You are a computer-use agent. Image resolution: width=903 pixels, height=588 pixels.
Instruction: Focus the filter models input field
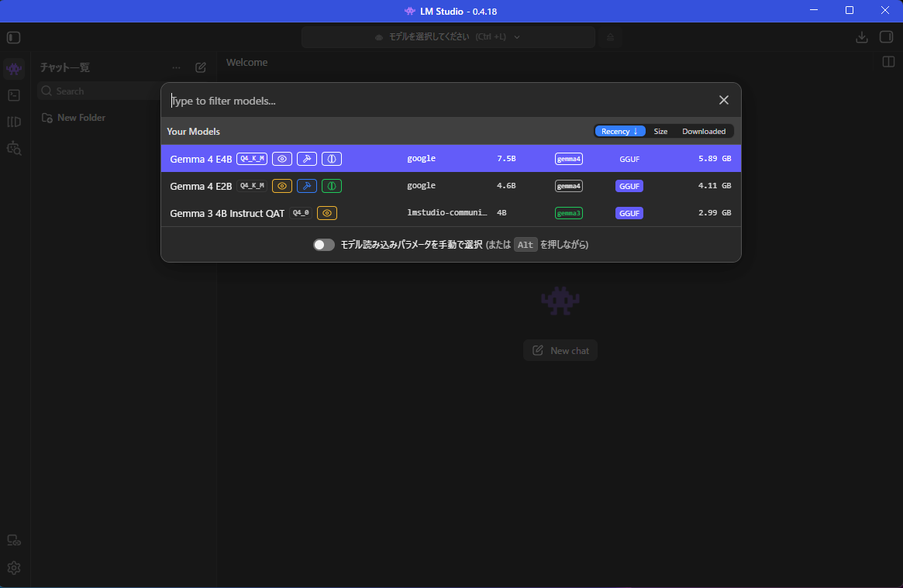pyautogui.click(x=438, y=101)
